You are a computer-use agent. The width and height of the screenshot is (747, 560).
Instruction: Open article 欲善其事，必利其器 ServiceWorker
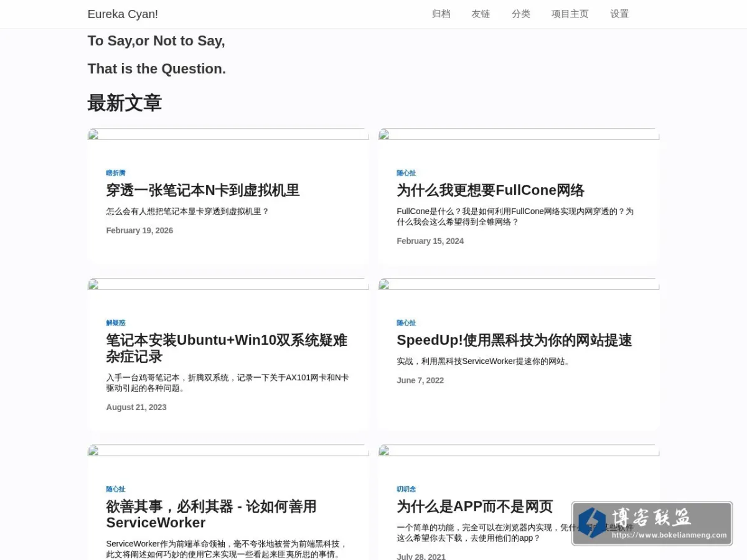coord(212,515)
